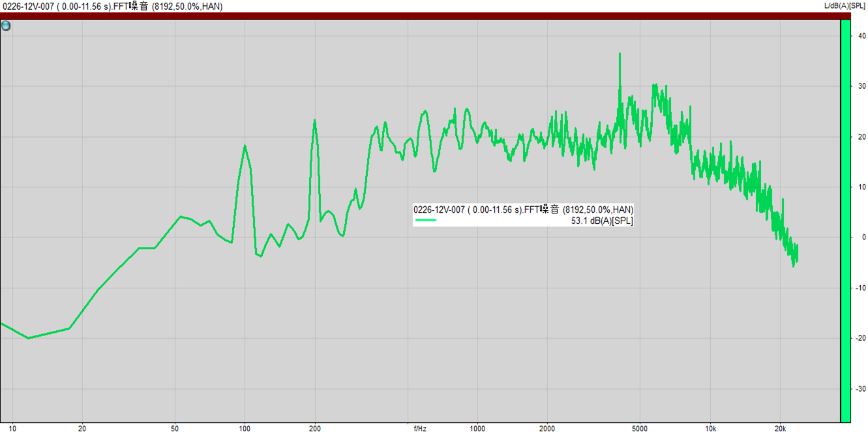Click the blue circular icon in the chart corner
This screenshot has width=868, height=434.
[x=6, y=26]
